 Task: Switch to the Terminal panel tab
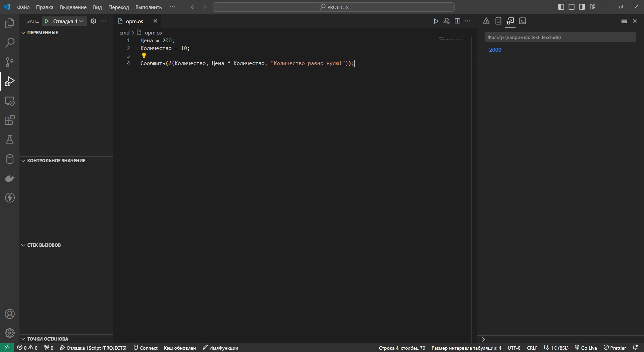(523, 21)
